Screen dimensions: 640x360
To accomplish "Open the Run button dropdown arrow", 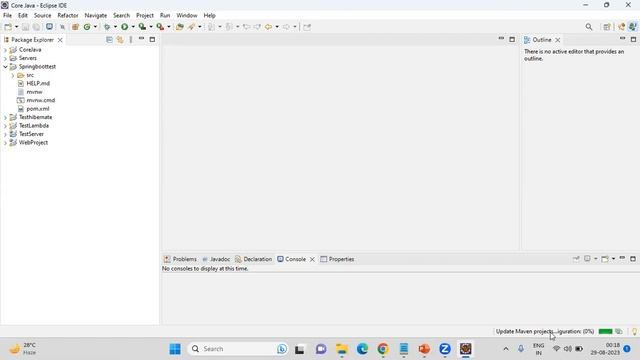I will pyautogui.click(x=133, y=27).
